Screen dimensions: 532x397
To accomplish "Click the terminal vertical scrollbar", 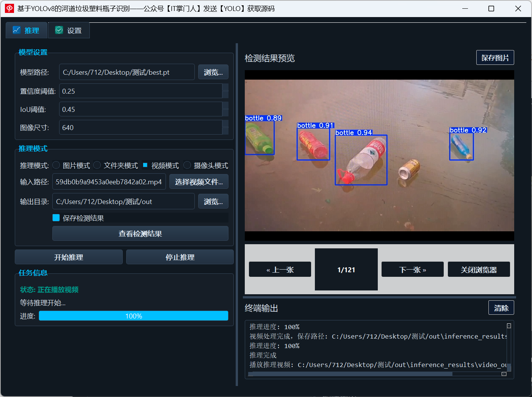I will [509, 367].
